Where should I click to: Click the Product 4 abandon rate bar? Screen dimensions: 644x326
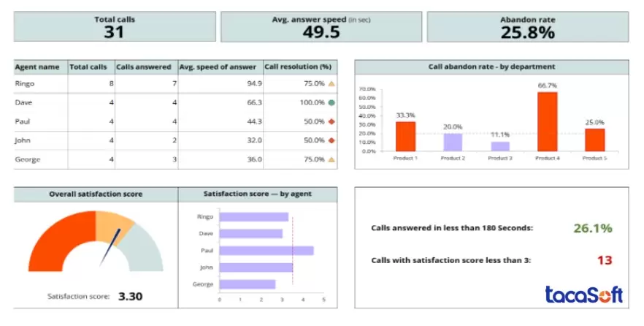(x=548, y=121)
